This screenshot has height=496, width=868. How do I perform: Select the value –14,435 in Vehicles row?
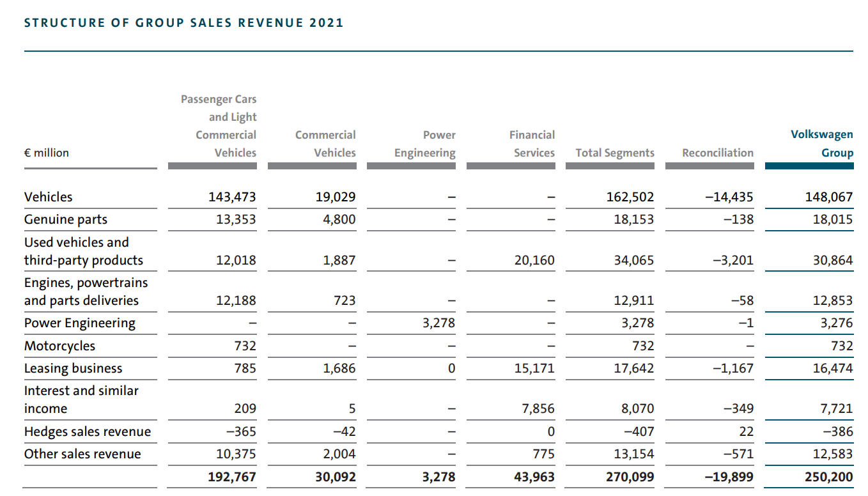[729, 197]
